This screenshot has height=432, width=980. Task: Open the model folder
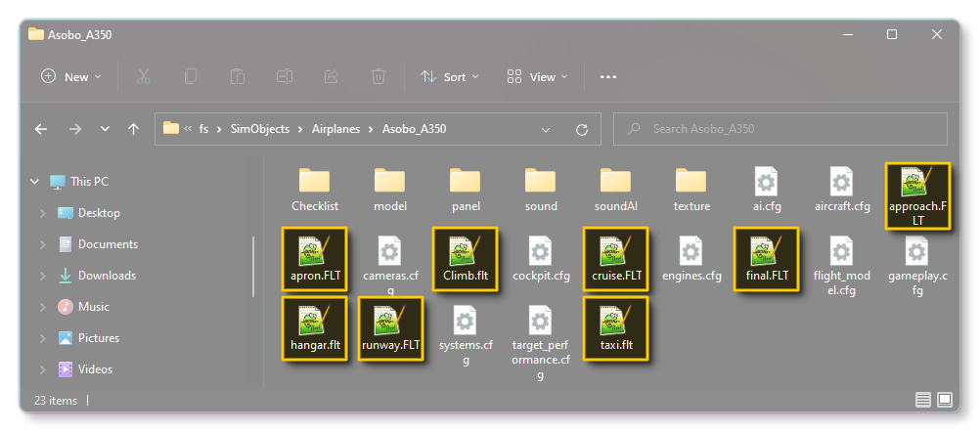390,190
